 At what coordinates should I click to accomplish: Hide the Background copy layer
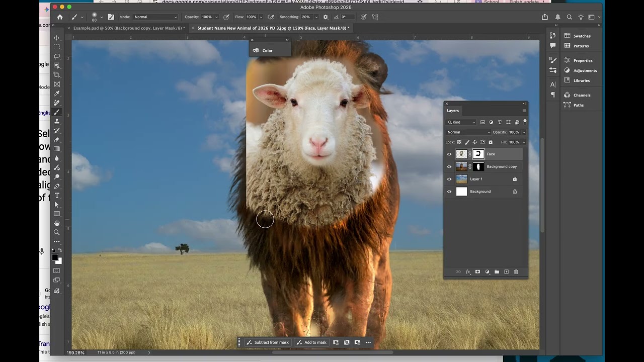click(449, 166)
